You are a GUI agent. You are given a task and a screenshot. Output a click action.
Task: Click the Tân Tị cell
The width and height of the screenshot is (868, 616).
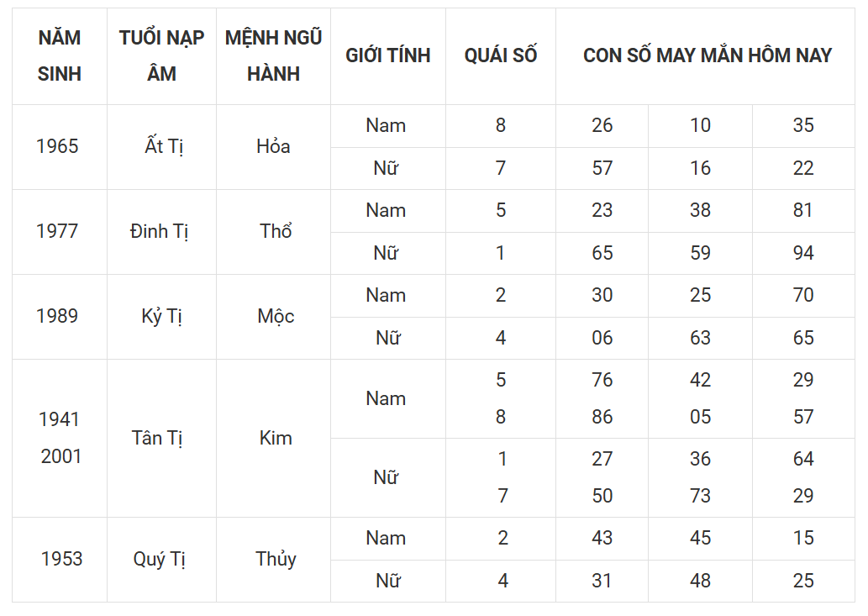(161, 439)
